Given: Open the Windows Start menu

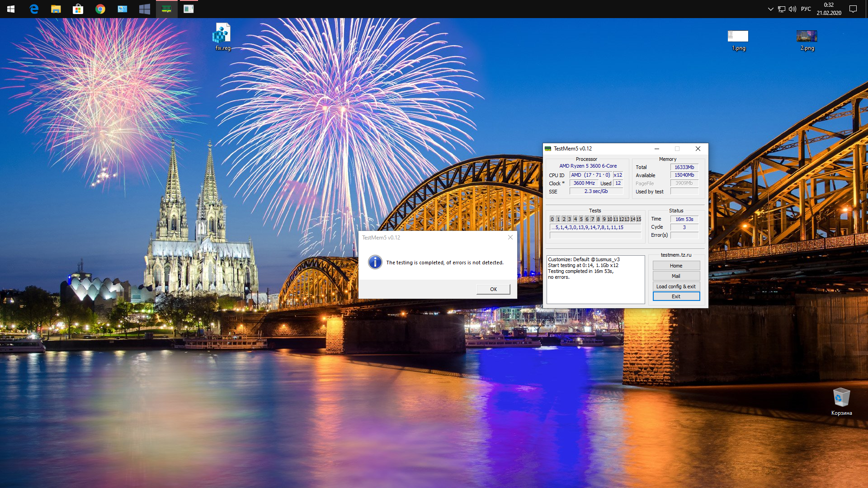Looking at the screenshot, I should click(11, 9).
